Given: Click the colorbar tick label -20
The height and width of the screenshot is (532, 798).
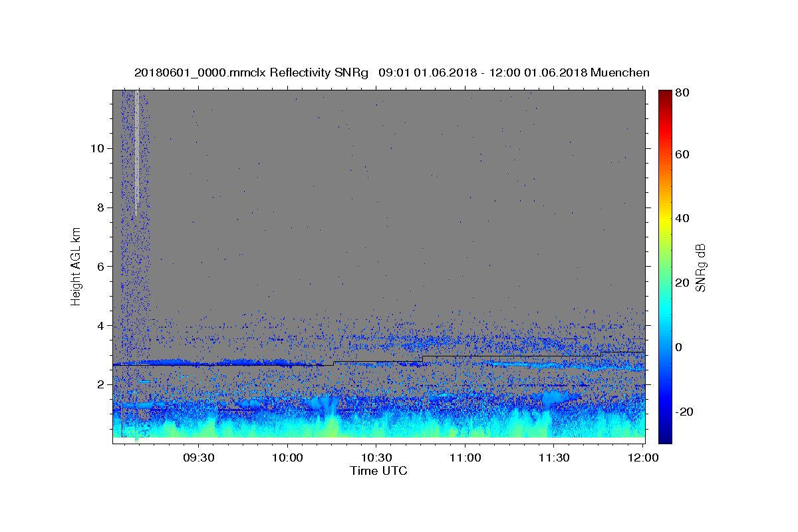Looking at the screenshot, I should coord(684,411).
